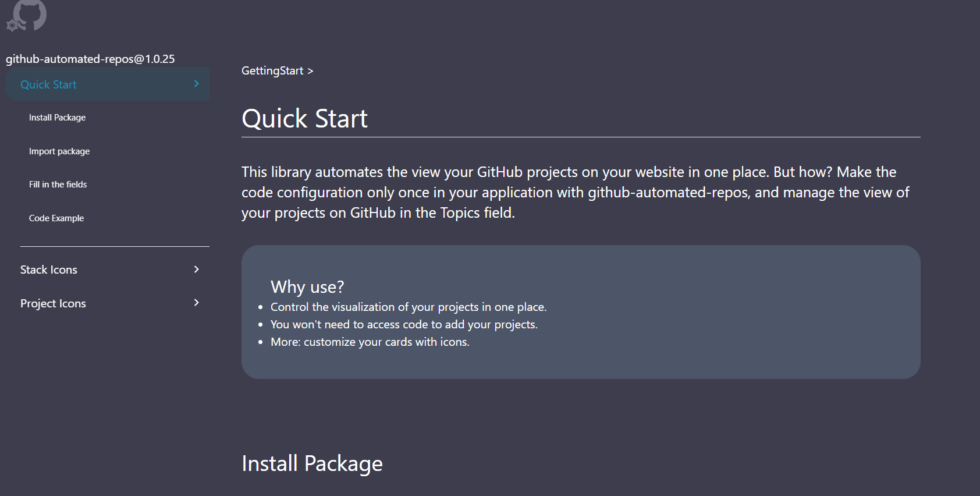Jump to the Import package section link
Screen dimensions: 980x496
pyautogui.click(x=59, y=151)
